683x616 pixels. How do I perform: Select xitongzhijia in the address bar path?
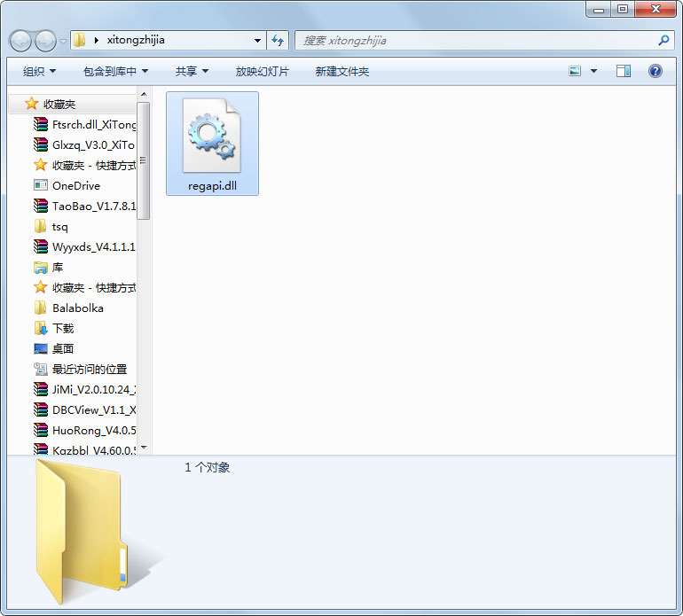(136, 40)
